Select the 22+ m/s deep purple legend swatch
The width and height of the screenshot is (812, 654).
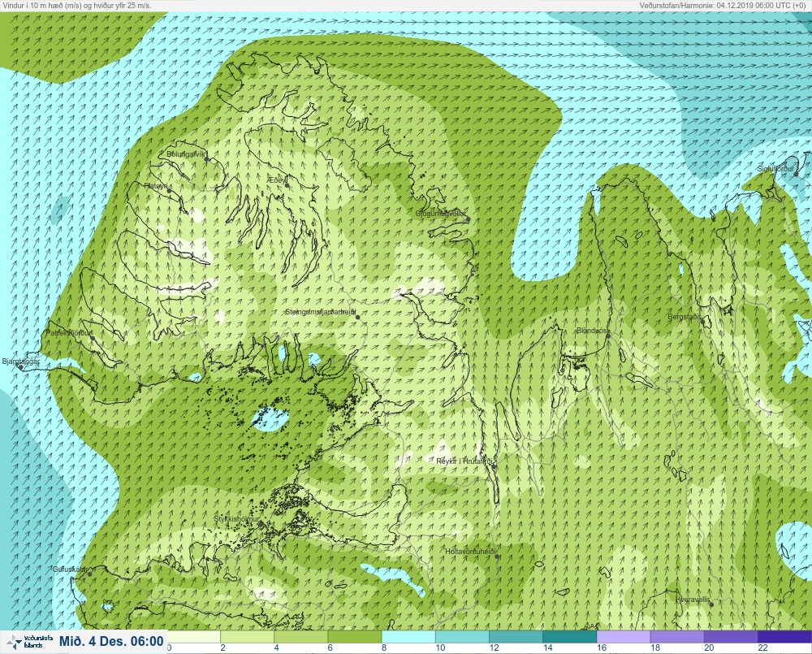tap(785, 636)
